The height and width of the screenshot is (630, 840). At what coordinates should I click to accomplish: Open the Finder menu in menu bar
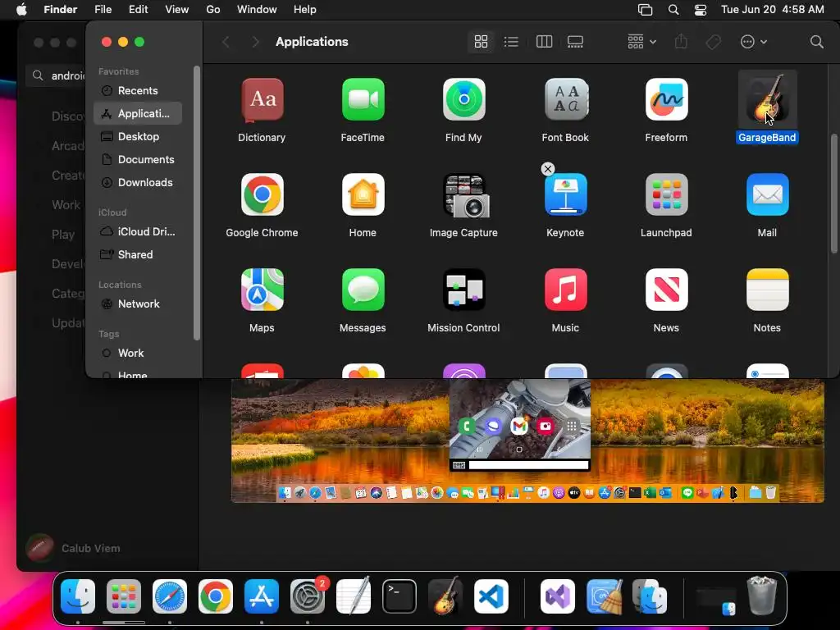point(60,10)
